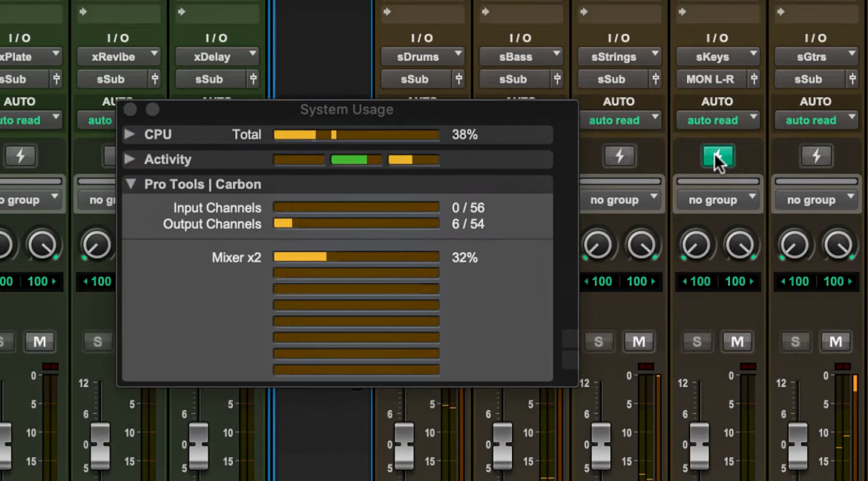Open output window icon on sBass track

coord(557,79)
